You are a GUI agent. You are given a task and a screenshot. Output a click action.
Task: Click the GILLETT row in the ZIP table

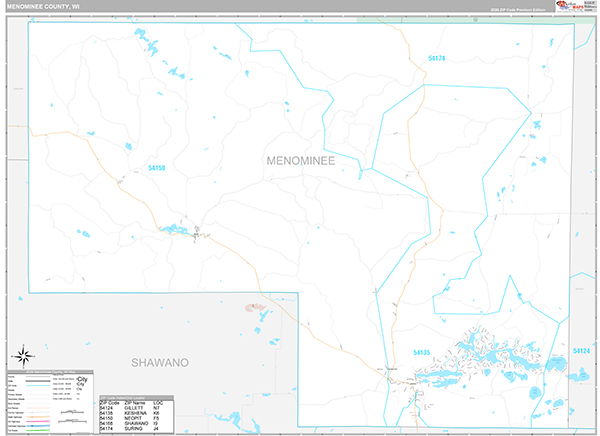point(134,406)
